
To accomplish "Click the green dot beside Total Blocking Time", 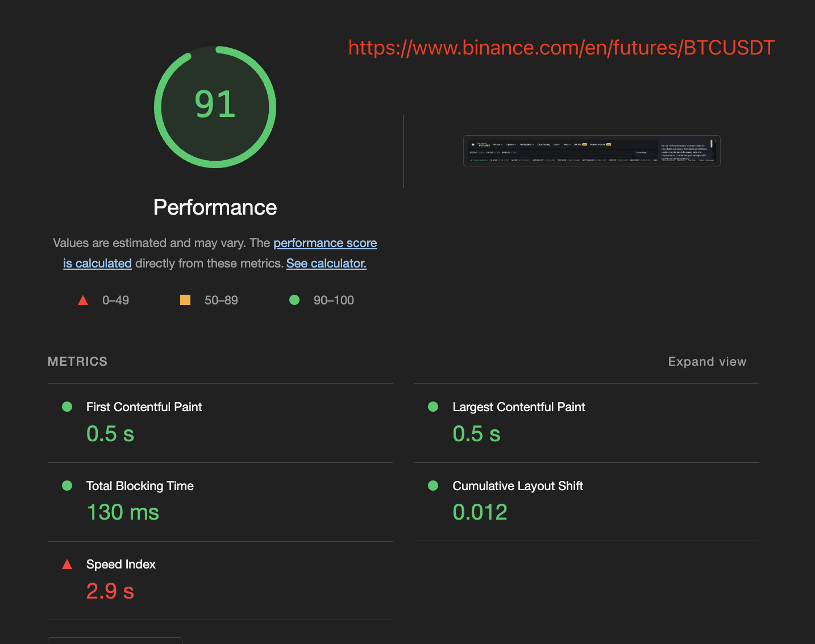I will (x=67, y=486).
